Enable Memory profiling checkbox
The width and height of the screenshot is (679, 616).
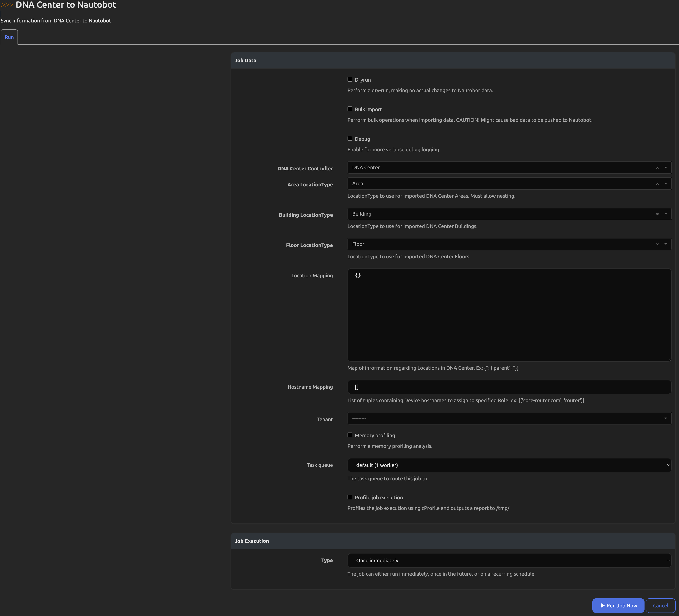coord(350,435)
